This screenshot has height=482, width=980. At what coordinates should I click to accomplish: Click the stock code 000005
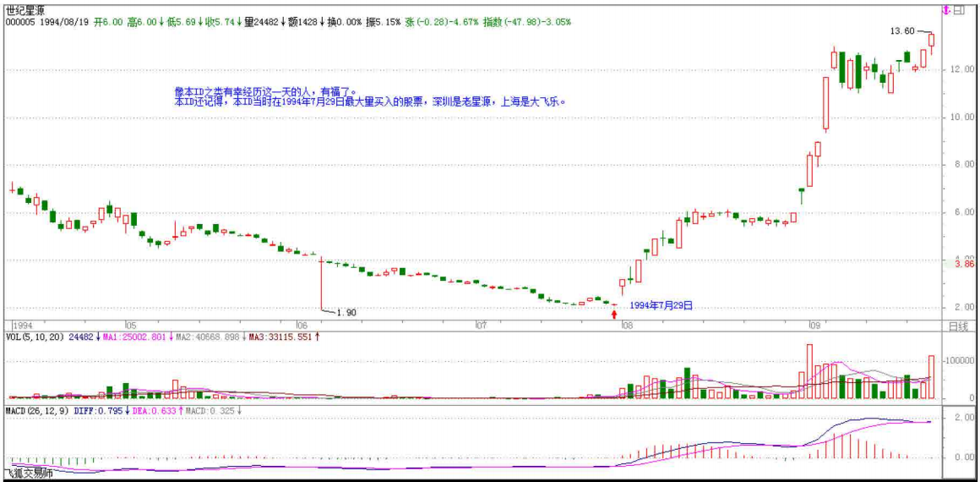pyautogui.click(x=21, y=21)
